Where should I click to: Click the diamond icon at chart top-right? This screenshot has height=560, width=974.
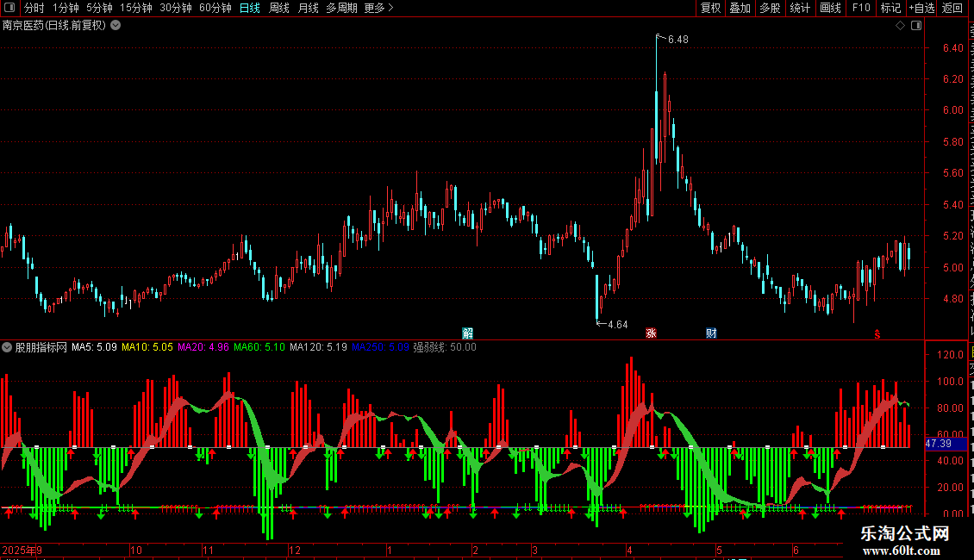900,26
